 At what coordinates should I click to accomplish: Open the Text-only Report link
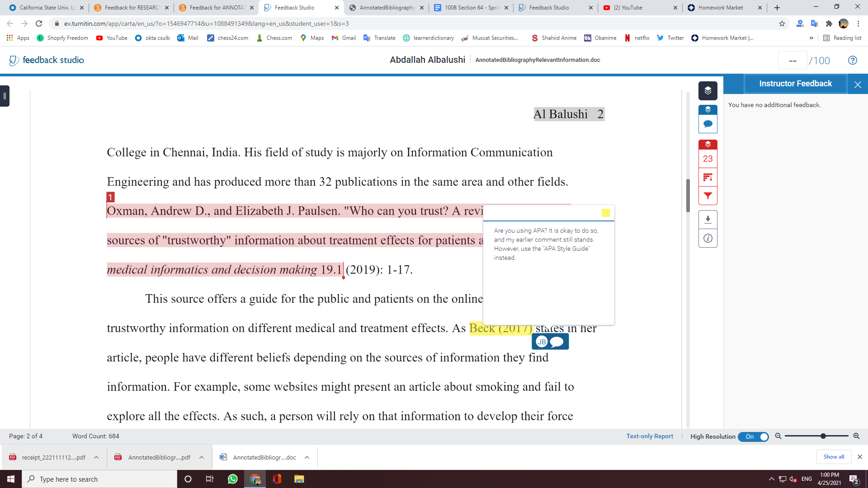coord(650,436)
